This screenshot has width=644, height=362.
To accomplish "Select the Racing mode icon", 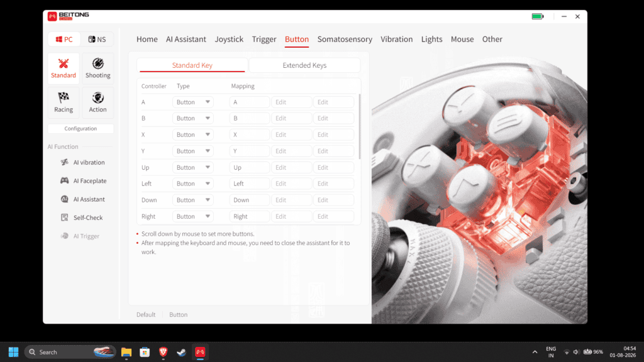I will tap(64, 102).
